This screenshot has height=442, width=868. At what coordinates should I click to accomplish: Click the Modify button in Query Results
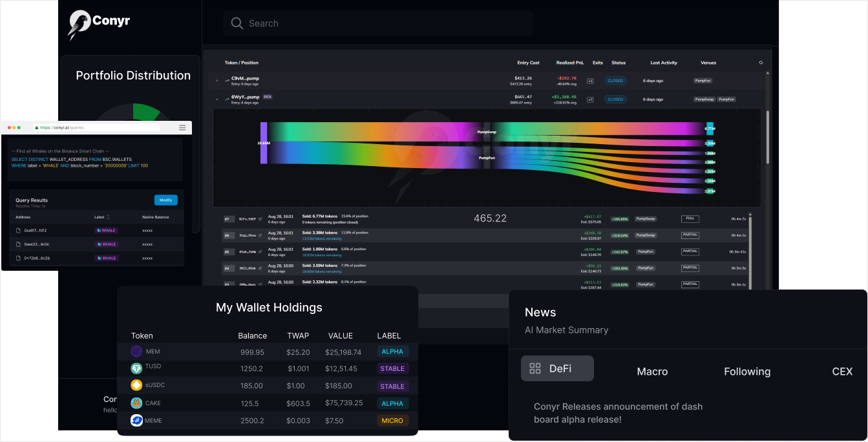coord(166,200)
